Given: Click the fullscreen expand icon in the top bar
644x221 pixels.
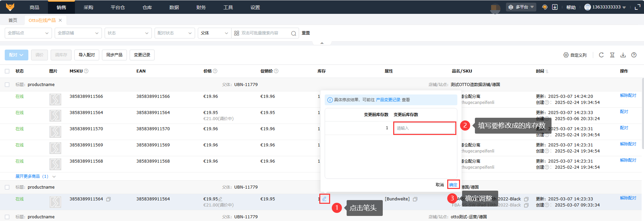Looking at the screenshot, I should click(x=637, y=7).
